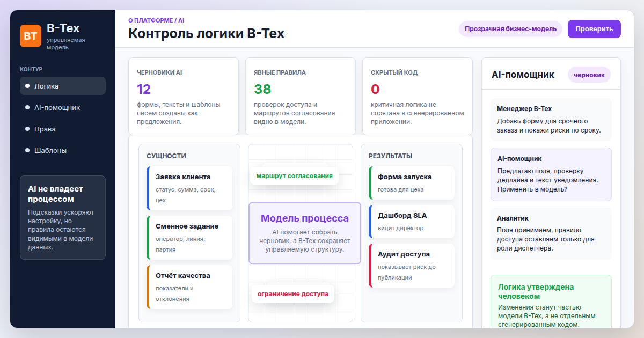This screenshot has height=338, width=644.
Task: Open the Аудит доступа result card
Action: [x=412, y=265]
